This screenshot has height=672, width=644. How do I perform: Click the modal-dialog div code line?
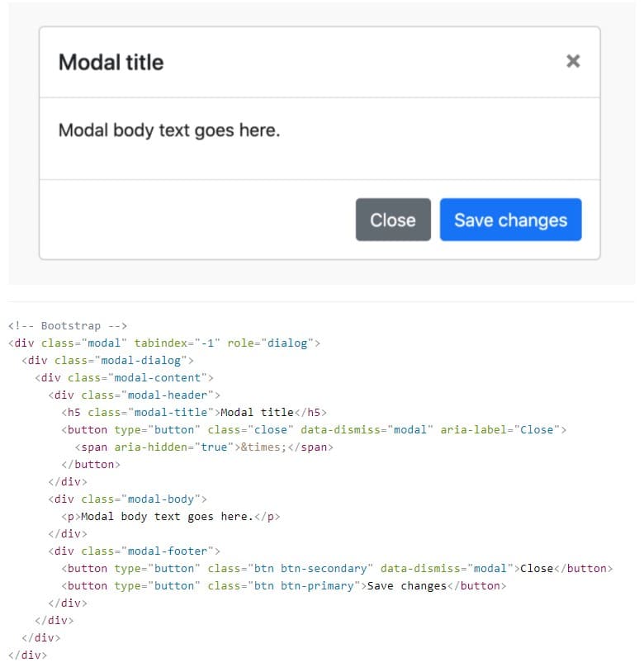pyautogui.click(x=107, y=361)
